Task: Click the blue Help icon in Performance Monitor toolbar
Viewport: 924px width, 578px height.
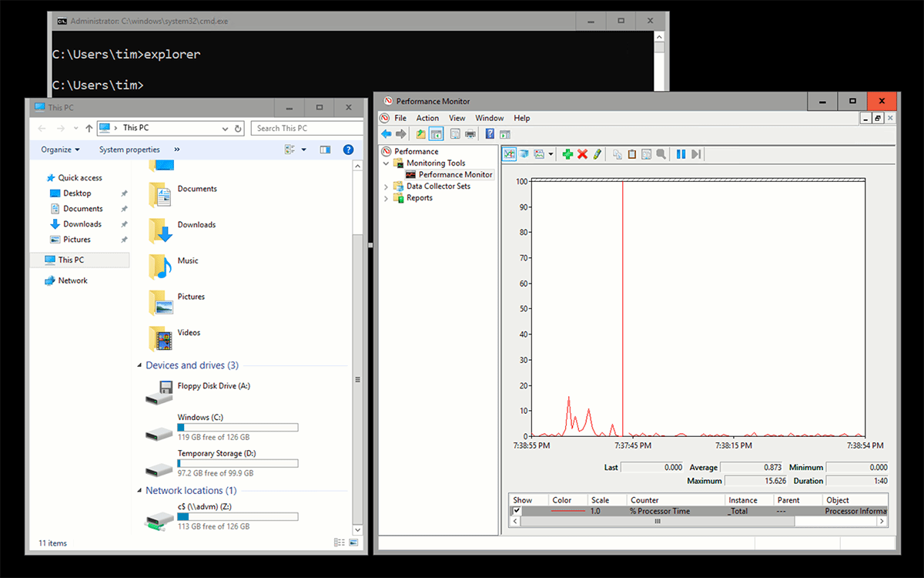Action: pos(490,134)
